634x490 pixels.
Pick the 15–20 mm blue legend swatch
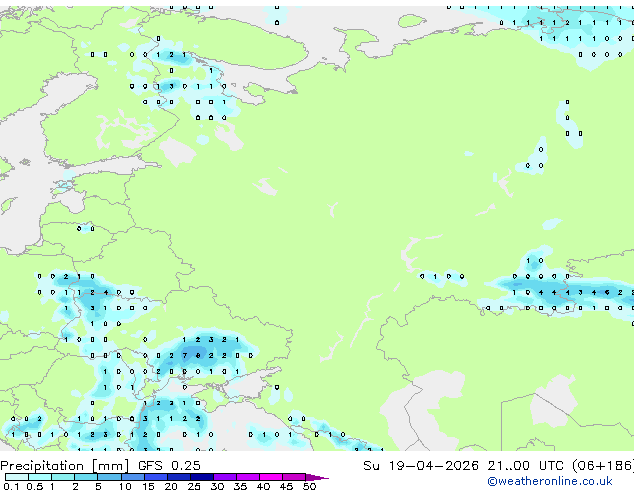coord(155,477)
